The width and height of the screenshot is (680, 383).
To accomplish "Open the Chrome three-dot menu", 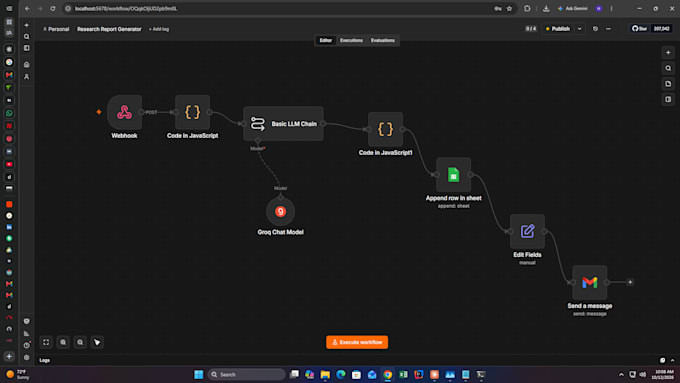I will (611, 9).
